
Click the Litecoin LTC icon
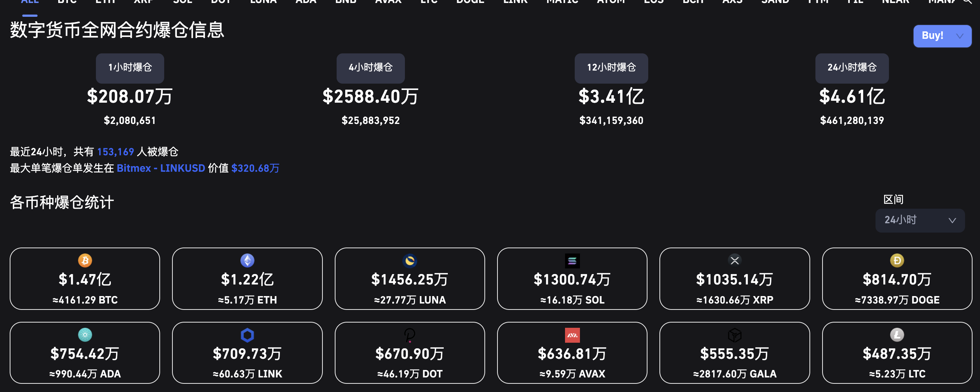[x=897, y=335]
